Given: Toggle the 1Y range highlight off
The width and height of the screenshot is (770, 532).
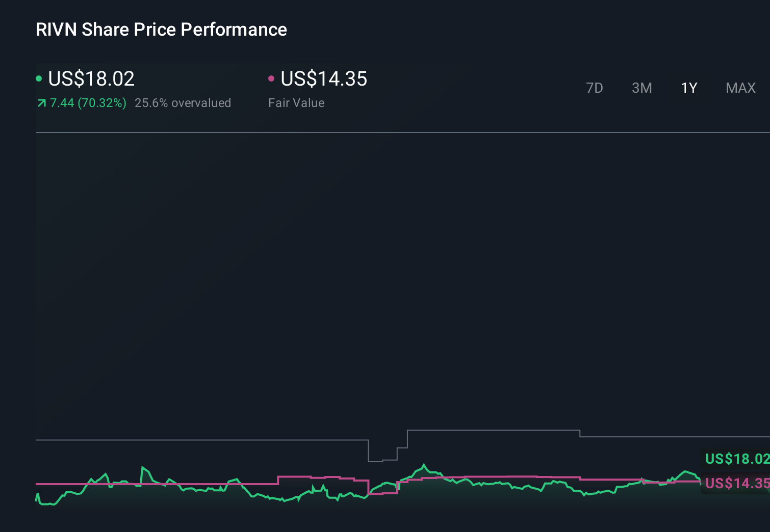Looking at the screenshot, I should pyautogui.click(x=689, y=88).
